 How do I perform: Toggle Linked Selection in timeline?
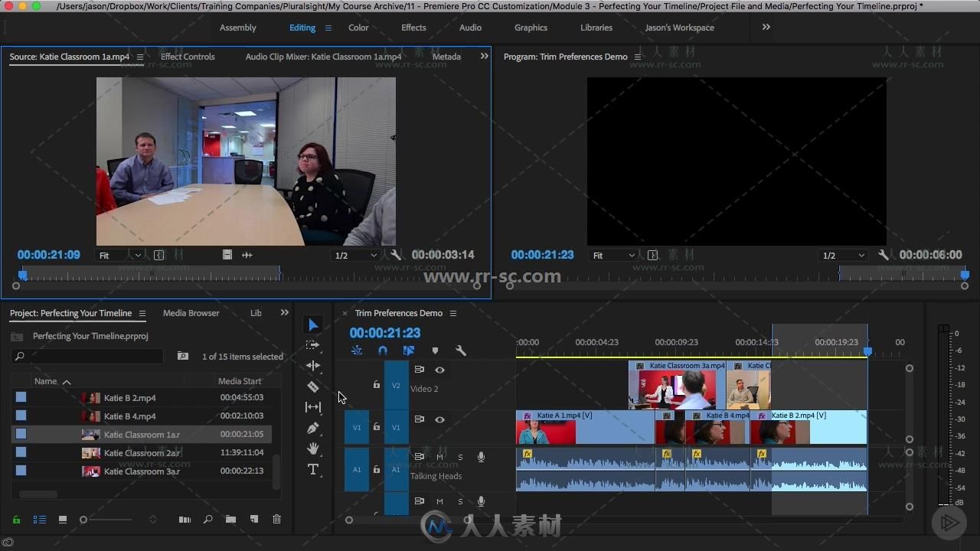point(409,350)
